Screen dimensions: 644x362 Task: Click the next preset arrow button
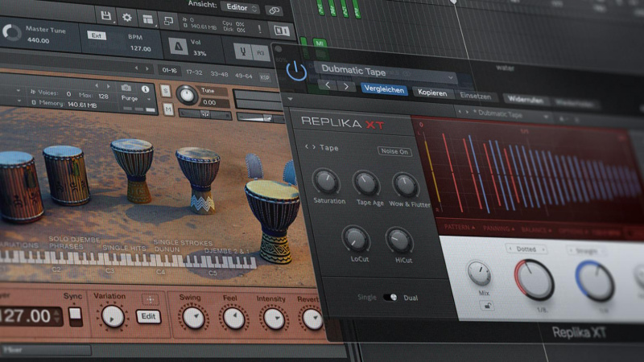click(x=346, y=87)
